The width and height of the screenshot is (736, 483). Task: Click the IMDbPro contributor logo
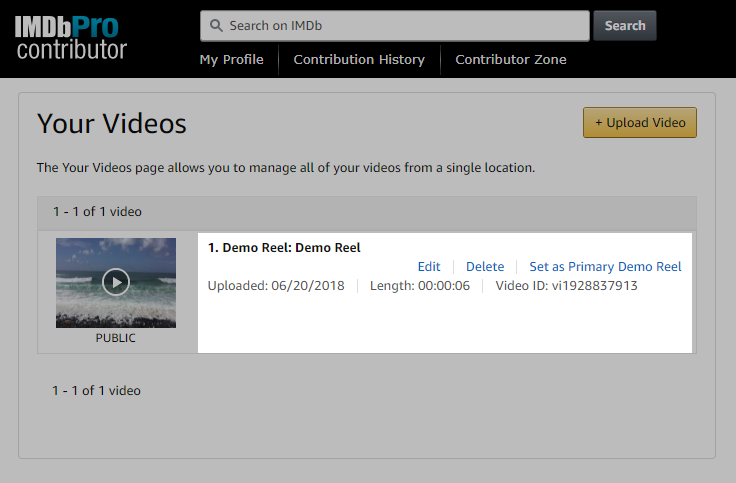click(x=70, y=37)
